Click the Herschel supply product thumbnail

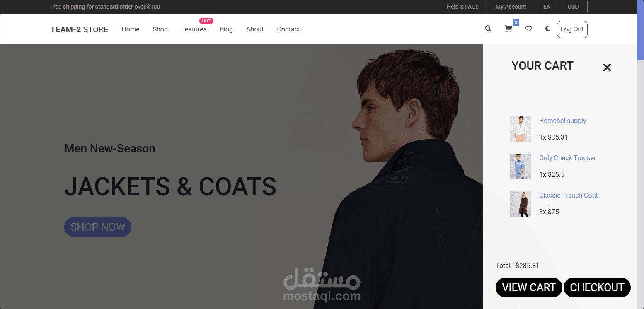pos(521,129)
